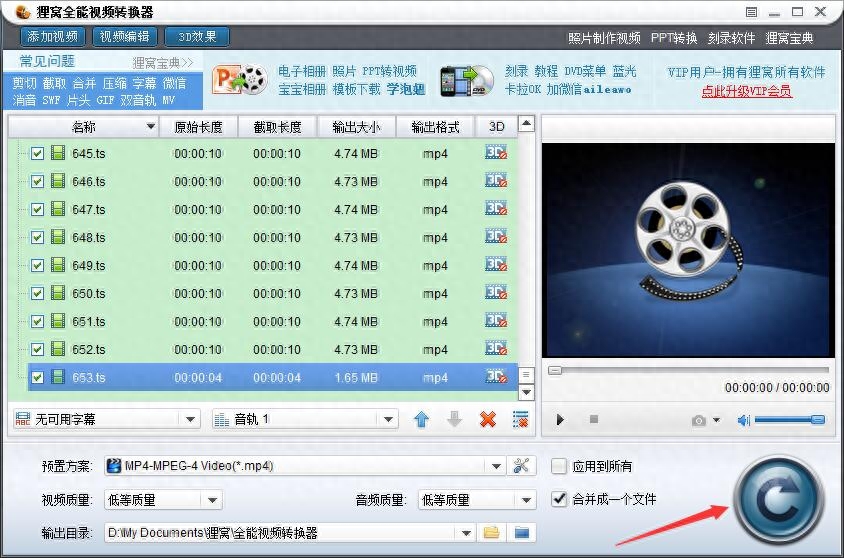The width and height of the screenshot is (844, 558).
Task: Click the file list scroll-up arrow
Action: pos(526,124)
